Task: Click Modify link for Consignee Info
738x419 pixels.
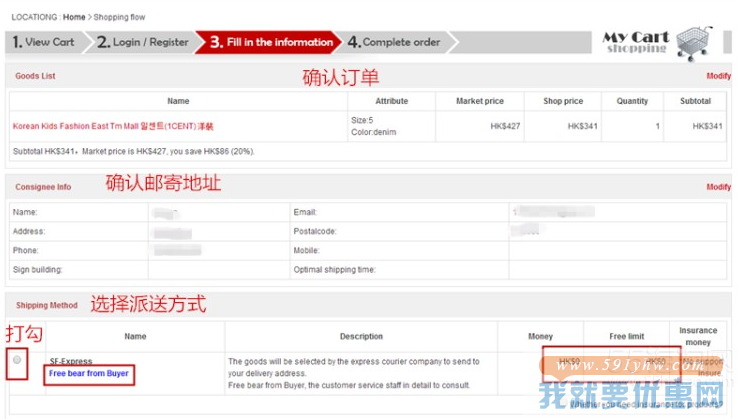Action: tap(718, 187)
